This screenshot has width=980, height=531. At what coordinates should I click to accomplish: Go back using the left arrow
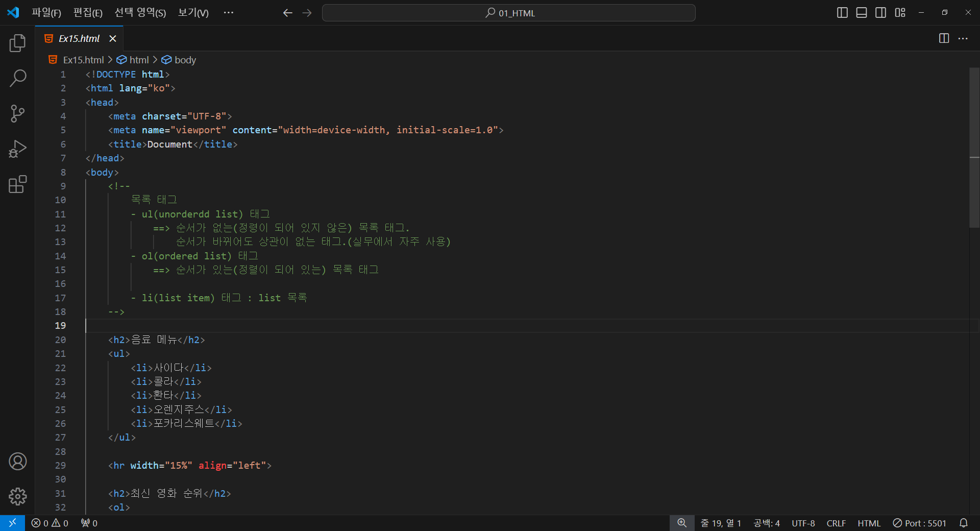point(287,13)
